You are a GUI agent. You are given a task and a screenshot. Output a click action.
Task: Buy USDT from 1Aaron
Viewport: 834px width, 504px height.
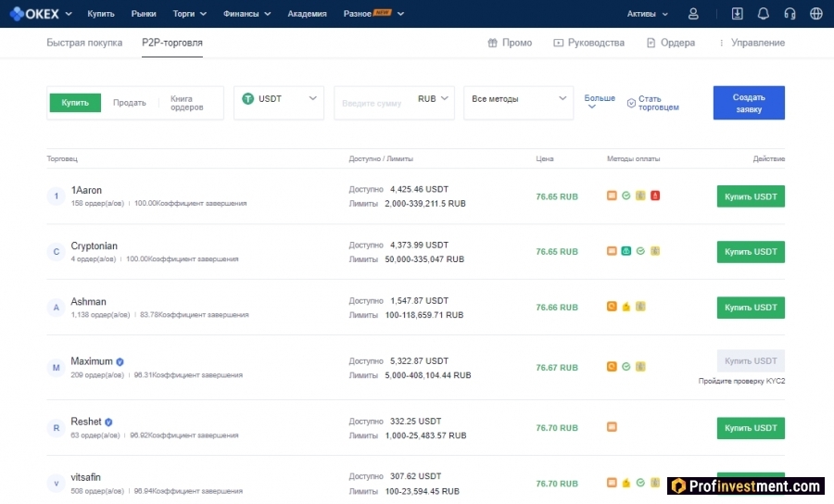tap(751, 196)
